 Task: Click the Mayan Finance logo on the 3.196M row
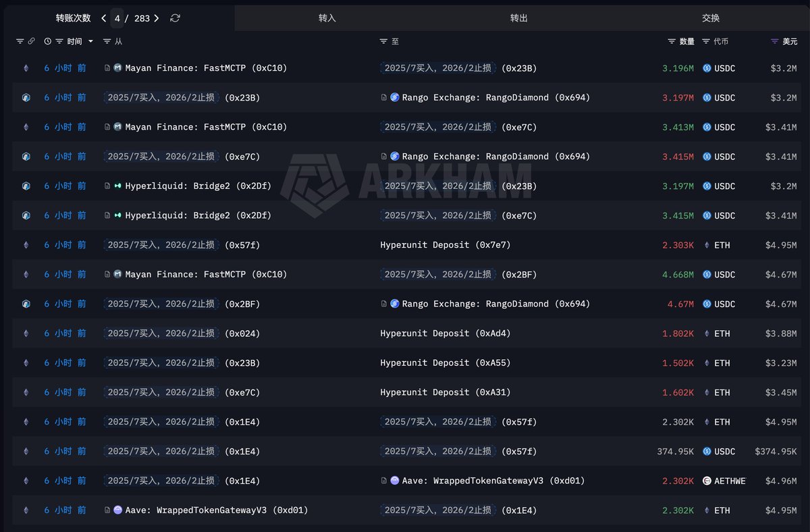click(x=117, y=68)
